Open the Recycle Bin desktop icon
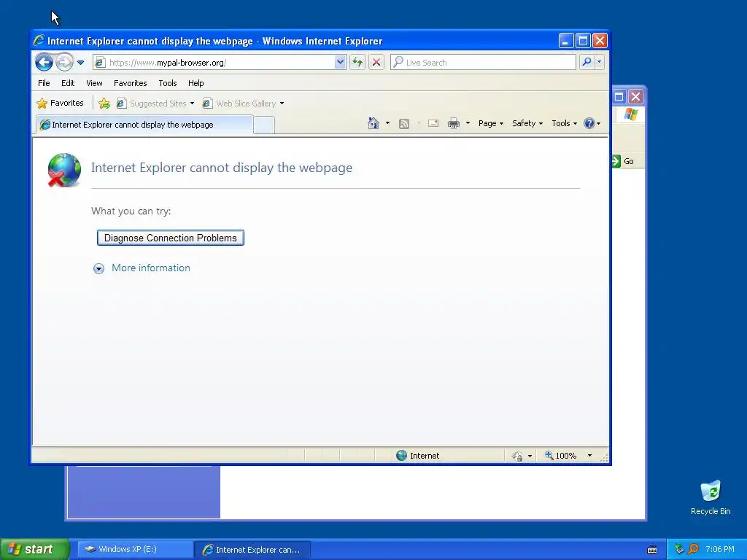This screenshot has width=747, height=560. pyautogui.click(x=711, y=497)
